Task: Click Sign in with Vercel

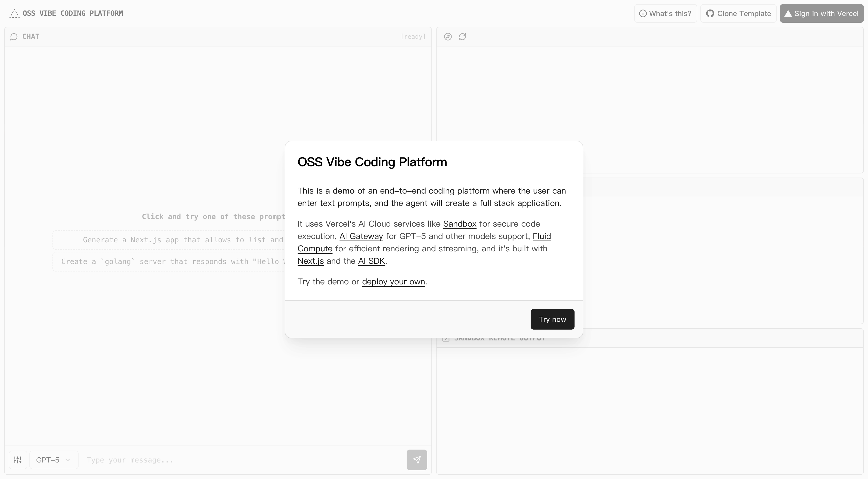Action: [x=822, y=13]
